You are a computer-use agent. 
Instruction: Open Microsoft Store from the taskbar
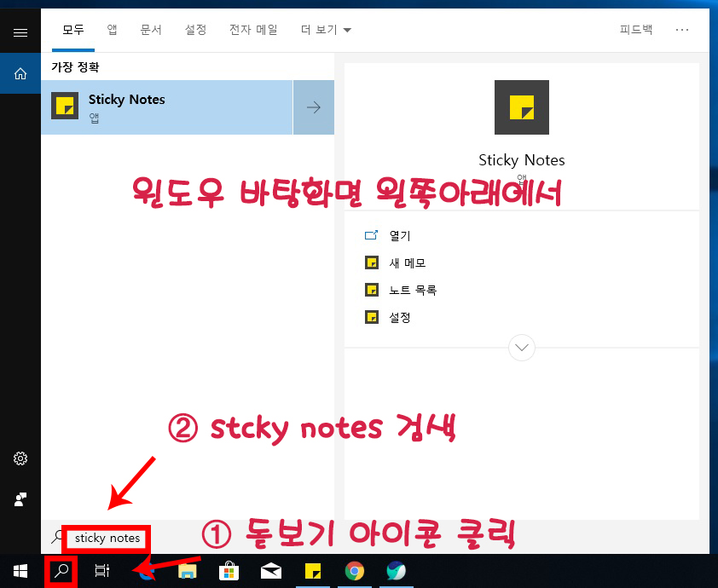click(229, 571)
